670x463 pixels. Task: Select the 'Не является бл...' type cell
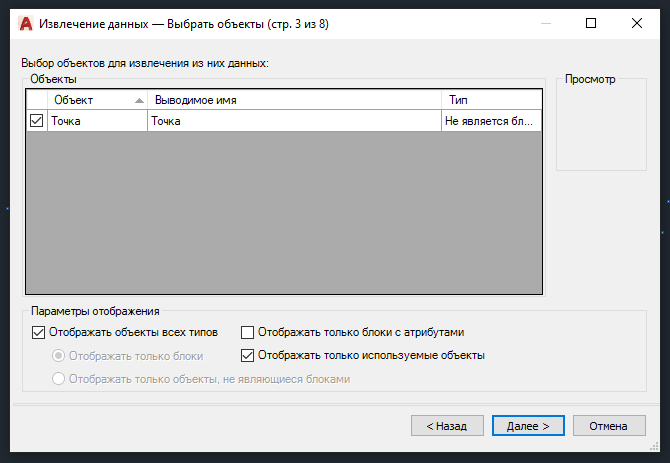pyautogui.click(x=490, y=121)
